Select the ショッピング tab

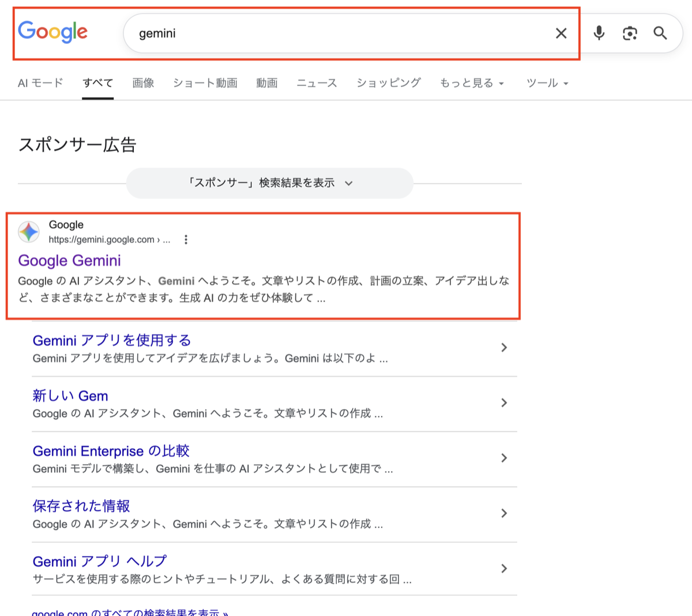[388, 82]
